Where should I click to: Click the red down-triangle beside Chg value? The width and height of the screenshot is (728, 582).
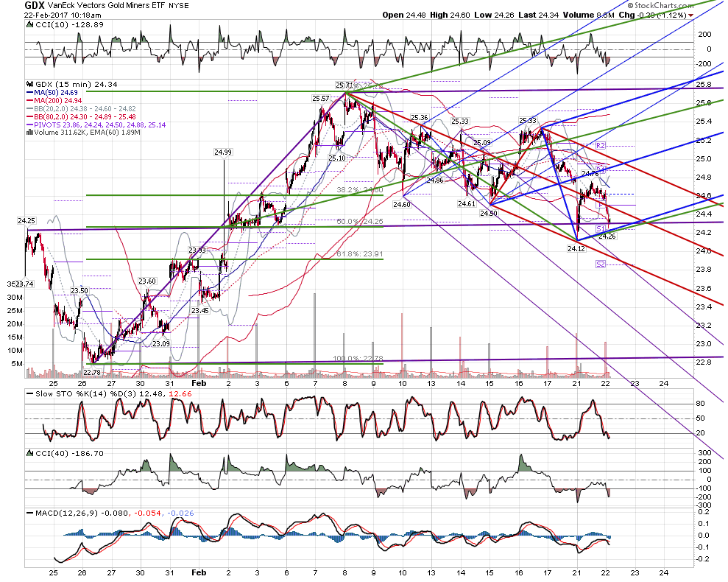tap(691, 15)
